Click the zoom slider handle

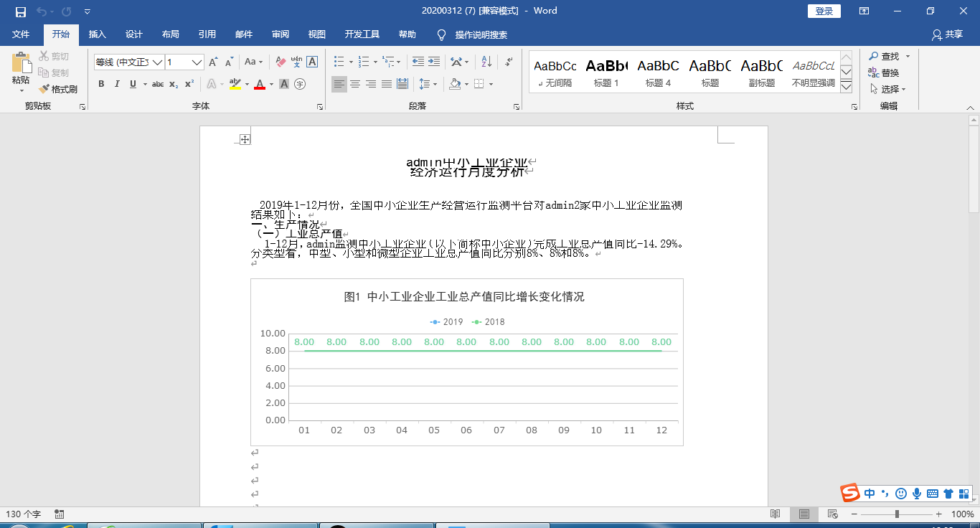click(897, 514)
